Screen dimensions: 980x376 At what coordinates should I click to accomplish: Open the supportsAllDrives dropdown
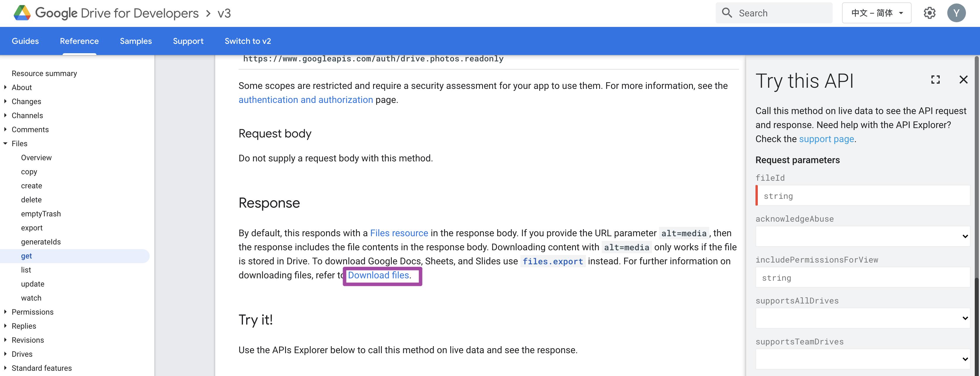pos(862,318)
